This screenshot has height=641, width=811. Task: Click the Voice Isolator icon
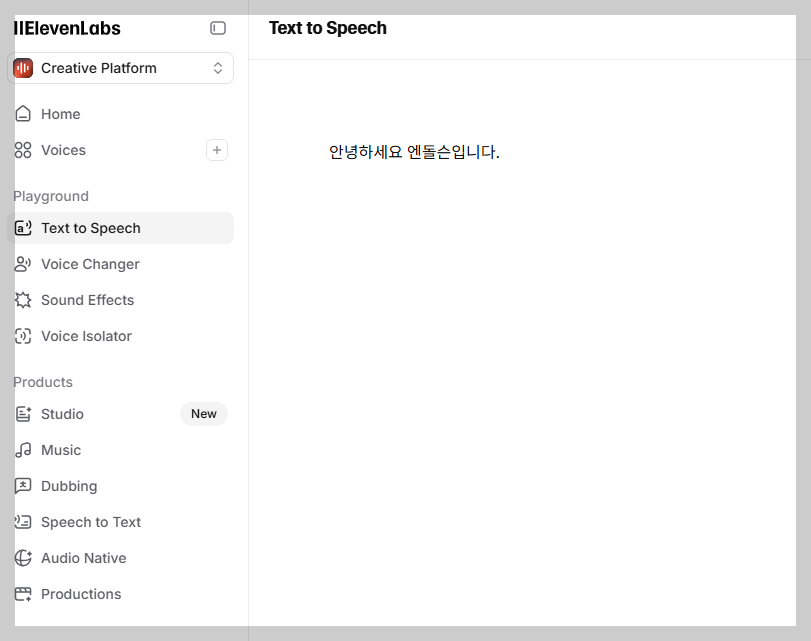point(23,336)
